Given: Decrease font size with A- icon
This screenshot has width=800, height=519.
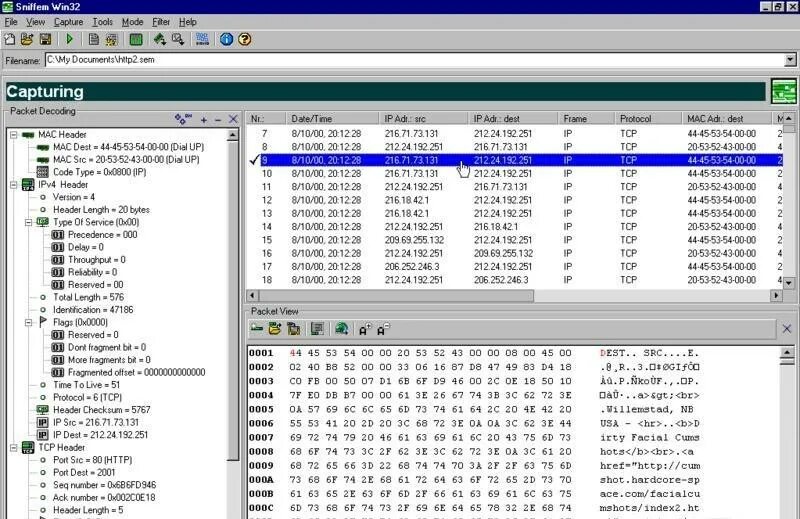Looking at the screenshot, I should (383, 330).
